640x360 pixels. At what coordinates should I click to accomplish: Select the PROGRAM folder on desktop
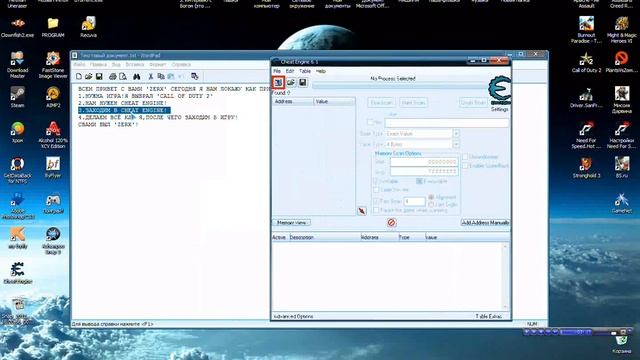pyautogui.click(x=53, y=27)
